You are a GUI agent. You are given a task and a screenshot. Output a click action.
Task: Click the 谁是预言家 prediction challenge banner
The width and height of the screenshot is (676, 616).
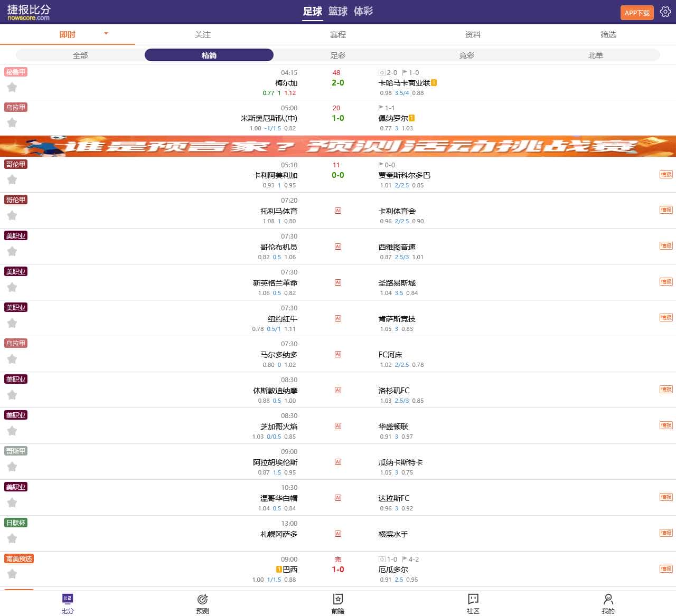[x=338, y=146]
